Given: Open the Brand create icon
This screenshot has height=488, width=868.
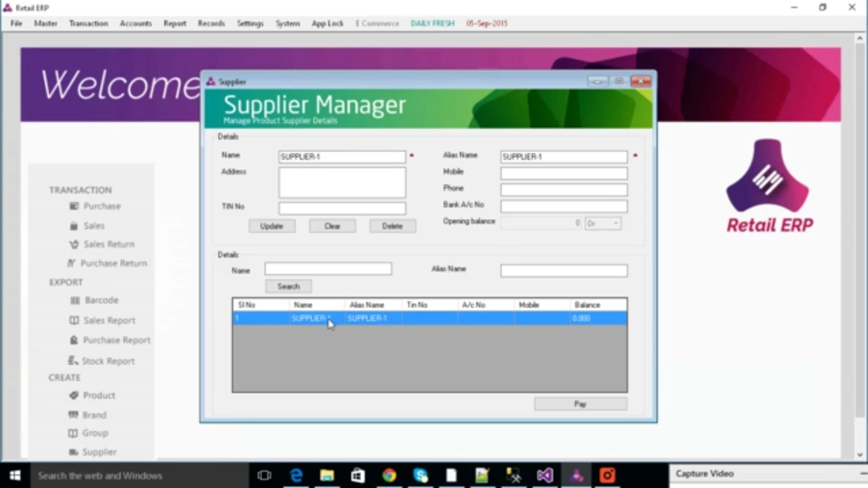Looking at the screenshot, I should (x=73, y=415).
